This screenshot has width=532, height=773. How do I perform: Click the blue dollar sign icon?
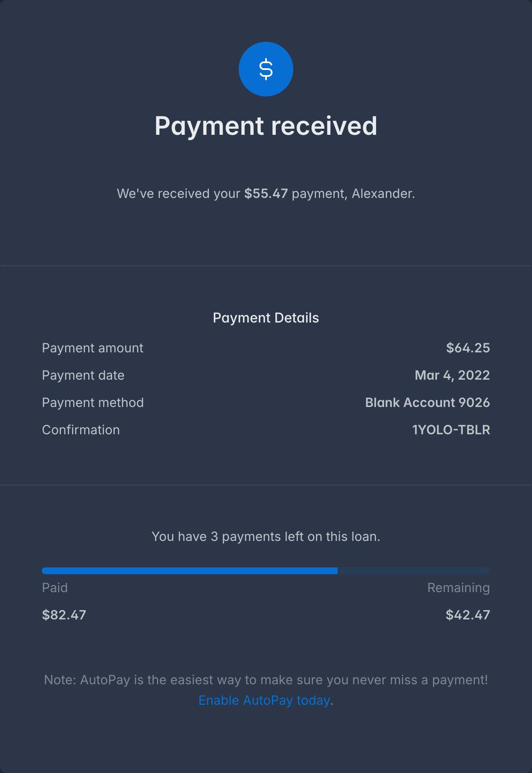266,69
